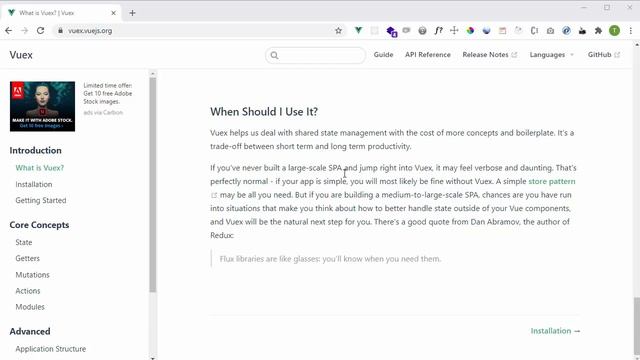Viewport: 640px width, 360px height.
Task: Close the What is Vuex tab
Action: [x=113, y=13]
